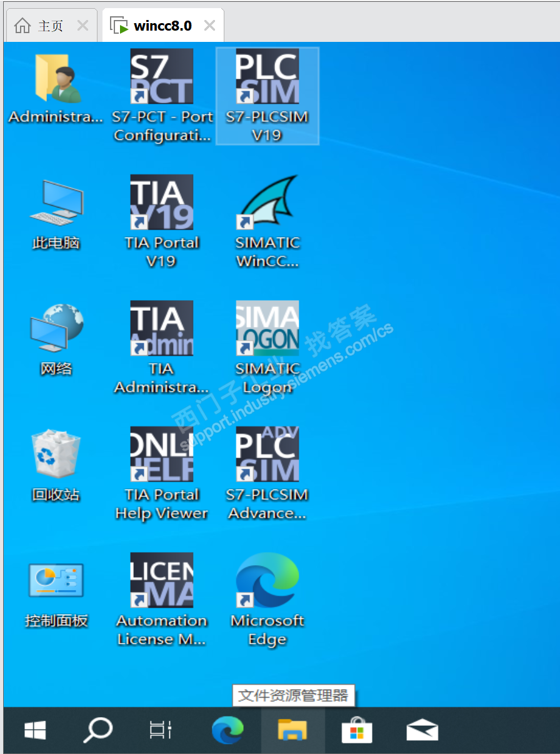The height and width of the screenshot is (754, 560).
Task: Open the Mail app on taskbar
Action: point(422,730)
